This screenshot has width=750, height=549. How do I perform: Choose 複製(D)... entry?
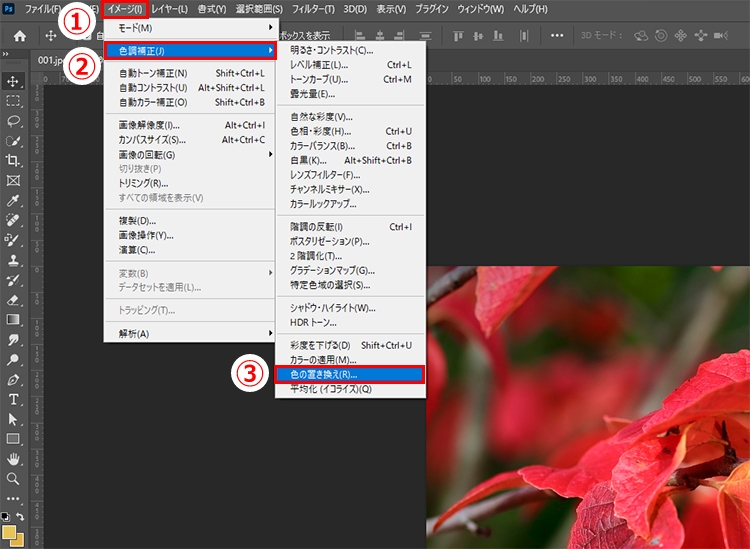pos(189,221)
